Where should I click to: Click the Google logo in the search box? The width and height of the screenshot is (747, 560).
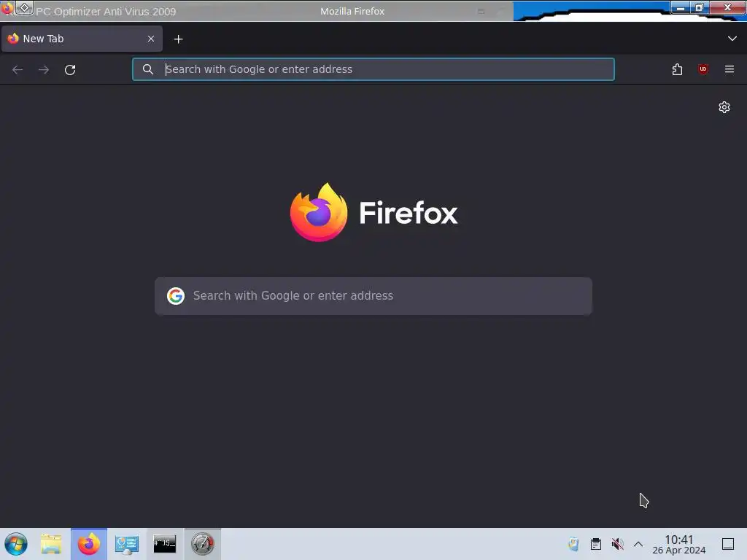pos(176,296)
